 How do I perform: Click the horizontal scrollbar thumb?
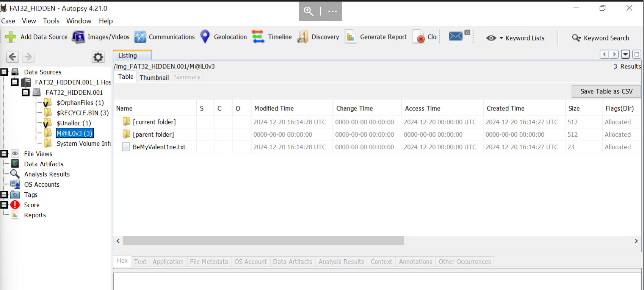pos(263,241)
